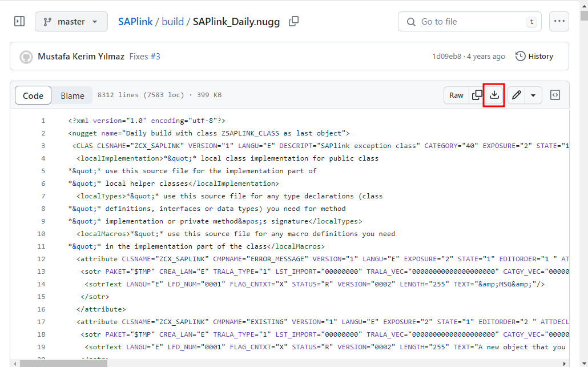
Task: Click the horizontal scrollbar thumb
Action: coord(64,364)
